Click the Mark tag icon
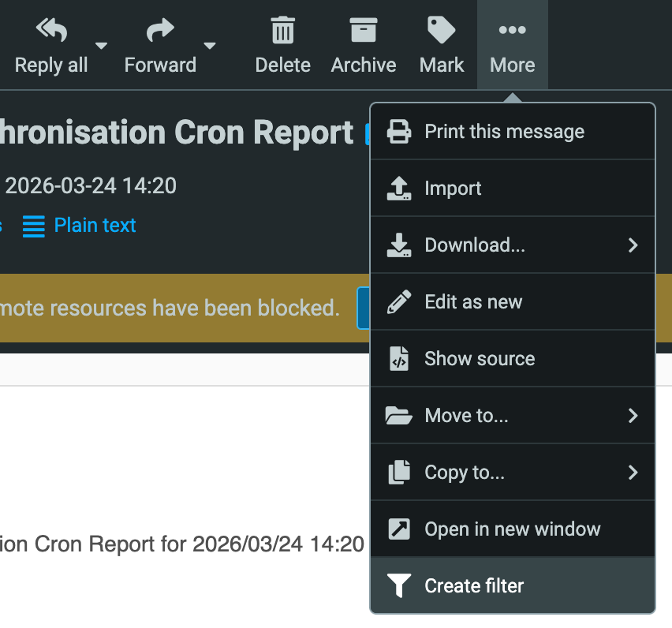This screenshot has width=672, height=628. pos(441,32)
